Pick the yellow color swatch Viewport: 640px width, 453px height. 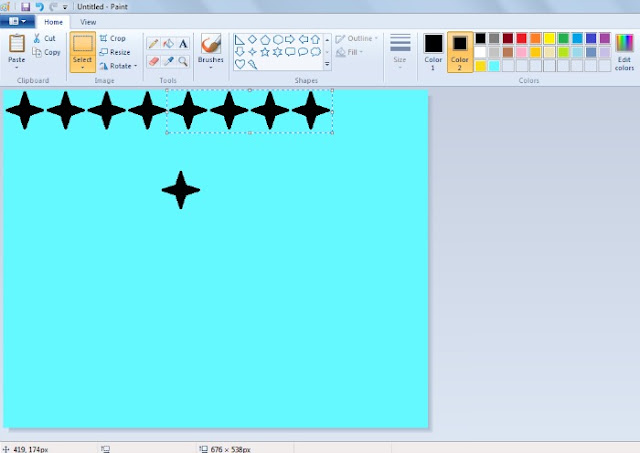click(x=549, y=38)
